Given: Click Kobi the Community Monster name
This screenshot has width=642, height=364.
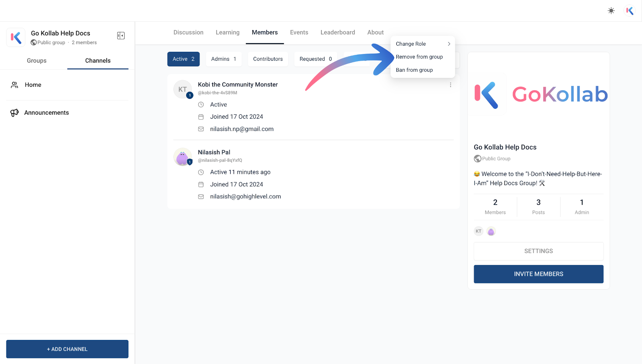Looking at the screenshot, I should point(238,85).
